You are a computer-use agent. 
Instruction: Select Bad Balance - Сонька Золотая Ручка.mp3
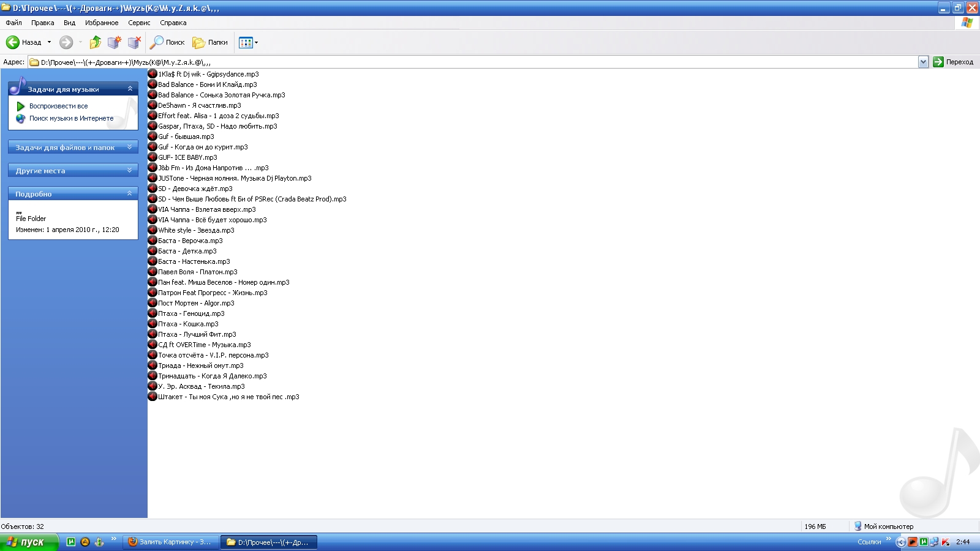(x=217, y=95)
